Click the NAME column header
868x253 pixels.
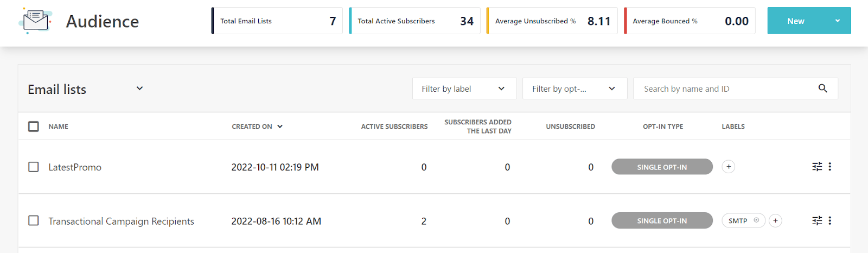point(58,126)
